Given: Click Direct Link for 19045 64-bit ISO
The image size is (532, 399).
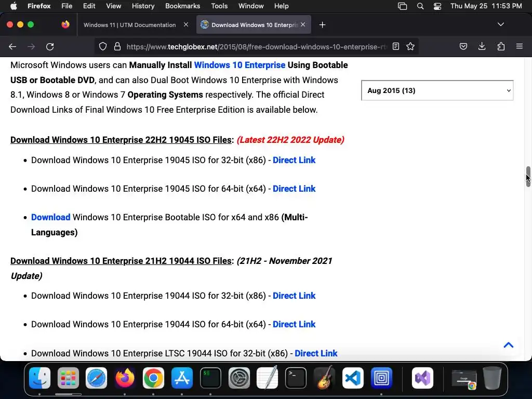Looking at the screenshot, I should pos(294,189).
